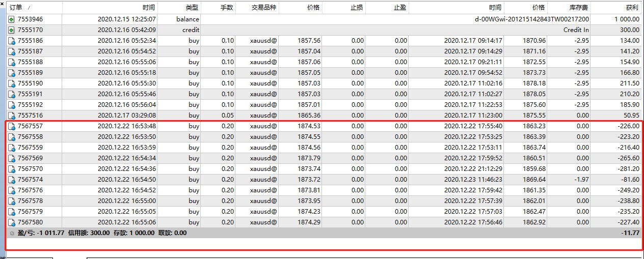
Task: Click close price 1861.35
Action: pos(534,190)
